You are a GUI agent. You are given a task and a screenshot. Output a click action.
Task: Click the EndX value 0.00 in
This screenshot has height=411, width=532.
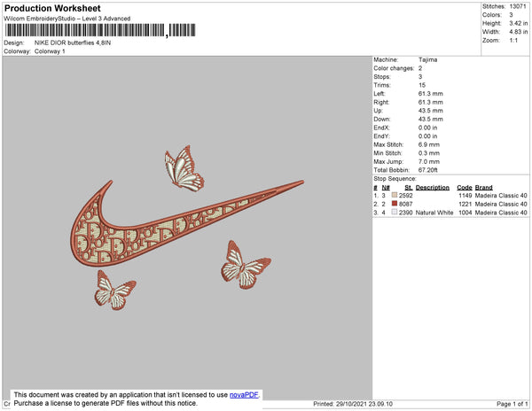pos(428,128)
